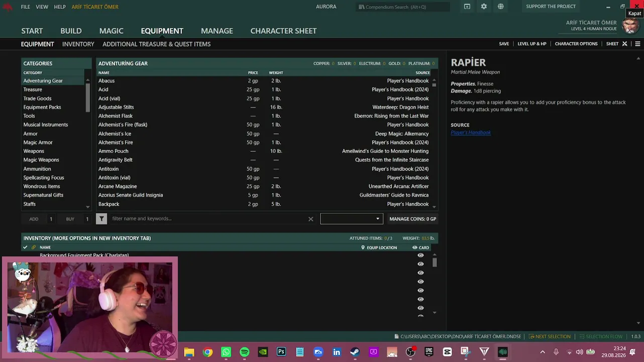The width and height of the screenshot is (644, 362).
Task: Click the globe icon in the title bar
Action: pos(501,7)
